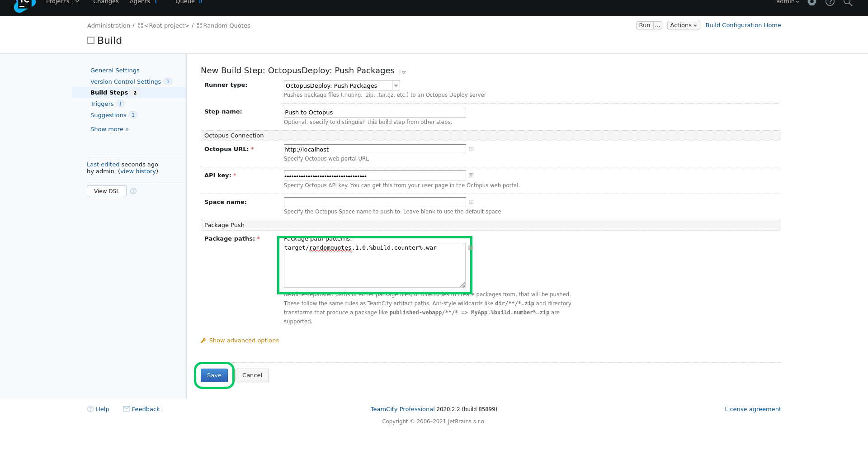The width and height of the screenshot is (868, 450).
Task: Focus the Space name input field
Action: click(x=375, y=202)
